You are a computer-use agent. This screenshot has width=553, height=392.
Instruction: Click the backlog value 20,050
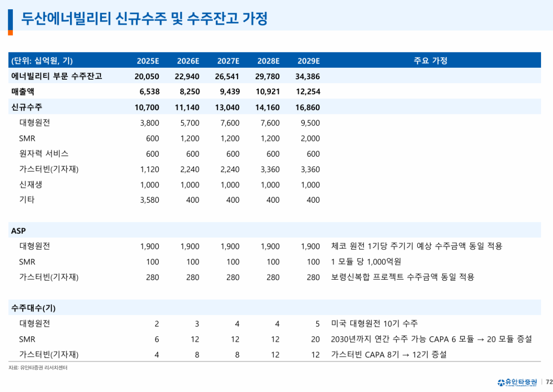click(x=147, y=76)
